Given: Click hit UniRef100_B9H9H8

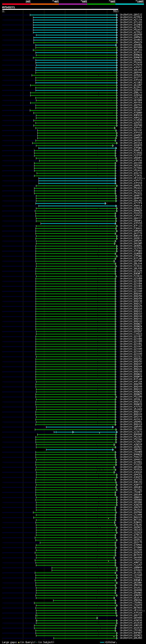Looking at the screenshot, I should [131, 435].
